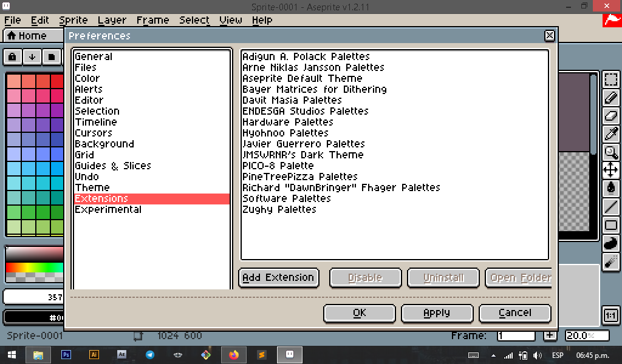Screen dimensions: 622x364
Task: Select the Eyedropper tool
Action: coord(610,134)
